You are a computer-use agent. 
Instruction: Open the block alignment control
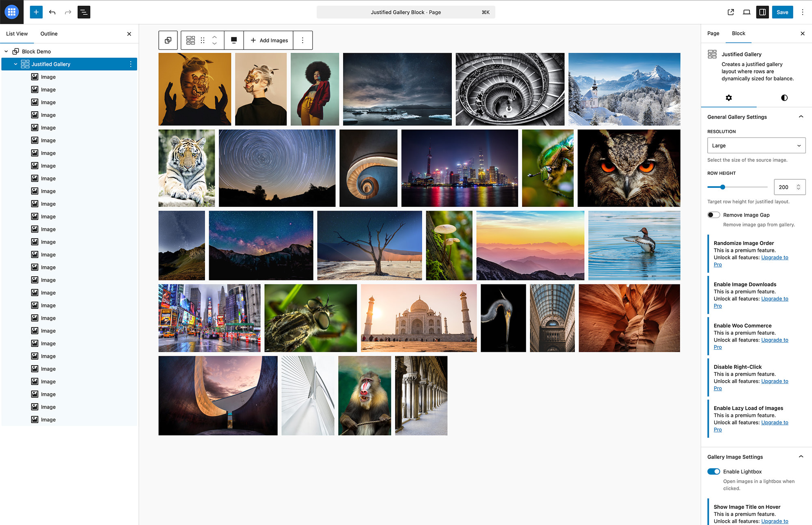[234, 40]
